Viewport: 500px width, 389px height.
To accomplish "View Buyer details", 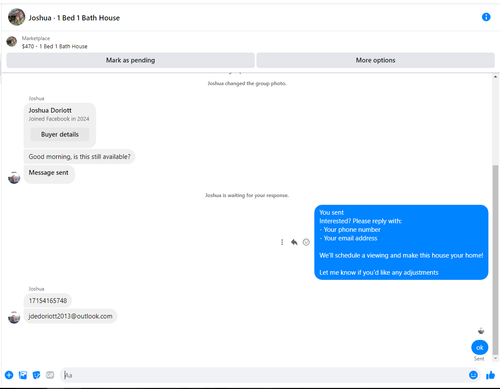I will coord(60,134).
